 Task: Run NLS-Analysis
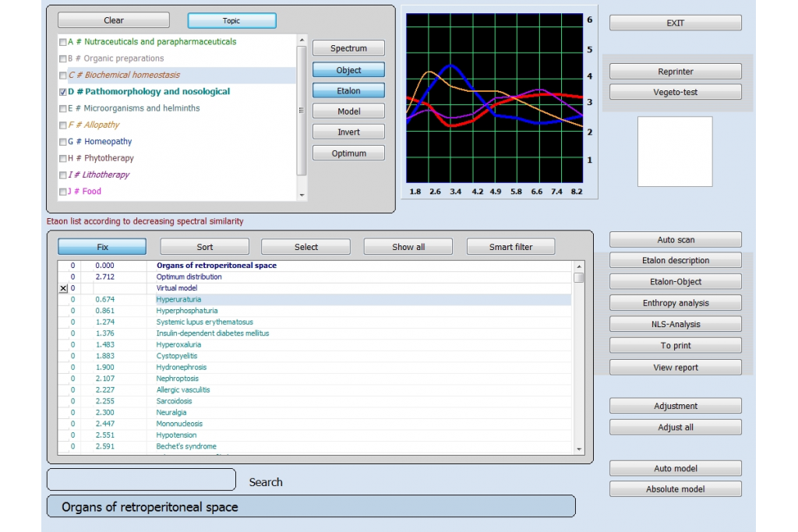675,323
